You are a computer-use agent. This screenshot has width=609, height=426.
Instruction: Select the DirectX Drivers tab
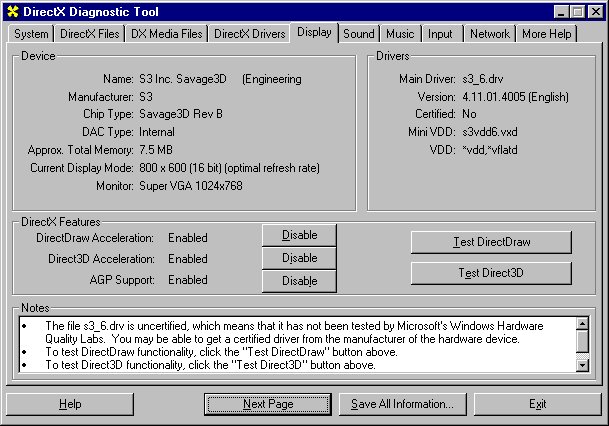click(x=249, y=34)
